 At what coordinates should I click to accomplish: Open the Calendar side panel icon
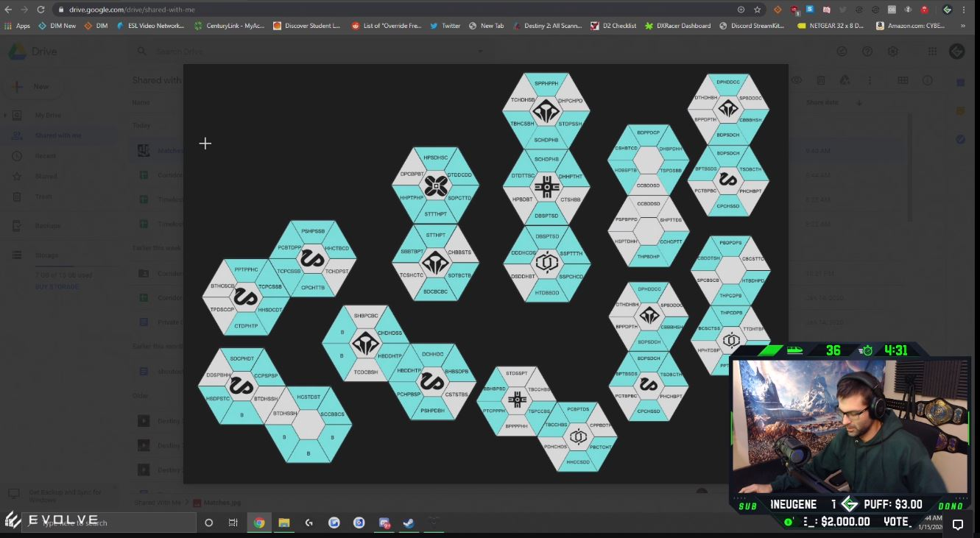coord(960,82)
